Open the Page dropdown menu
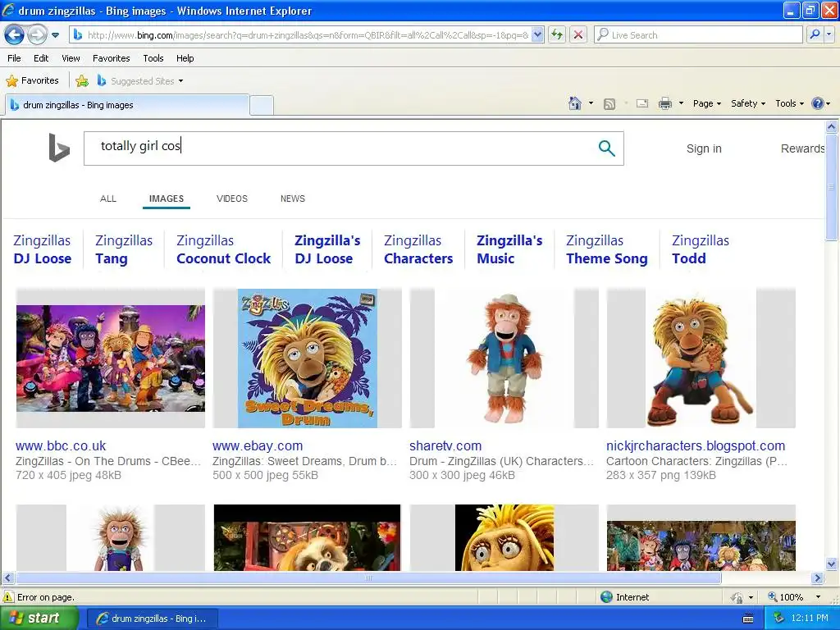 point(706,103)
